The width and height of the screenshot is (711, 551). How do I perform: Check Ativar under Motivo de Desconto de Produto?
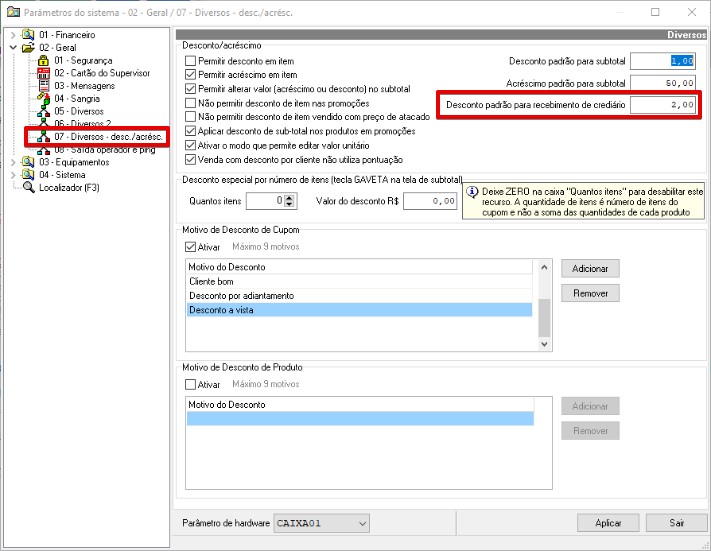pyautogui.click(x=190, y=385)
